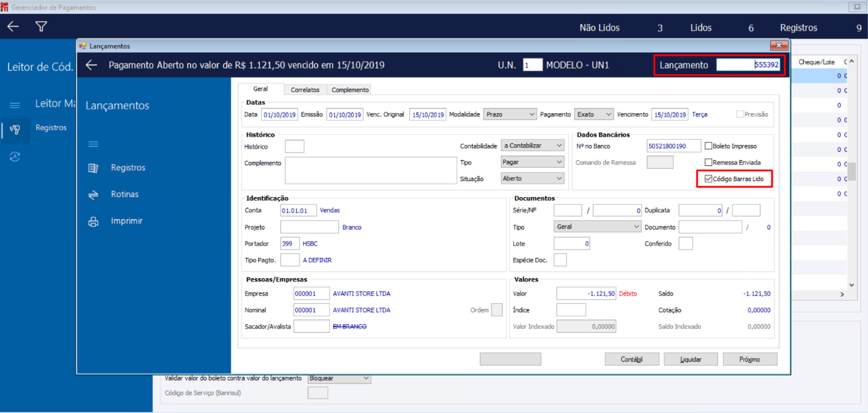Image resolution: width=868 pixels, height=413 pixels.
Task: Click the Documento input field
Action: [x=710, y=227]
